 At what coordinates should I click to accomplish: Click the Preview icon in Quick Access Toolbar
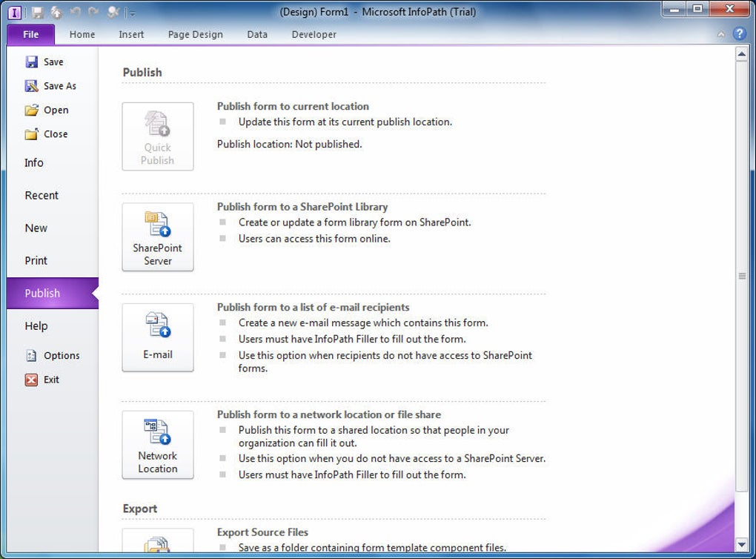click(113, 12)
